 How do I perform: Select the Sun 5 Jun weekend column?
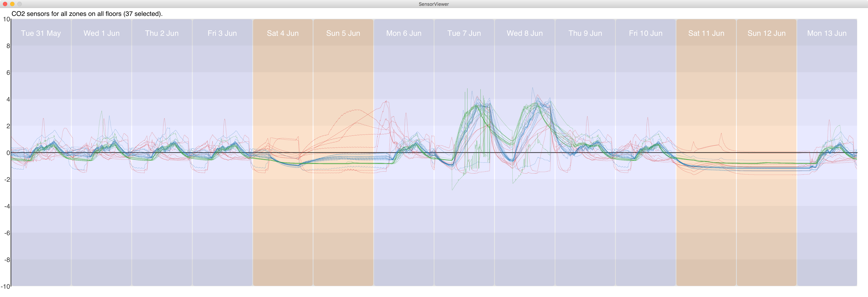click(343, 152)
